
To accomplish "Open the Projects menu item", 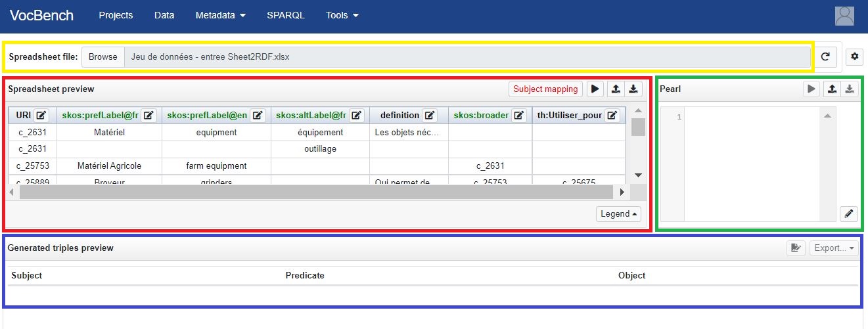I will click(x=116, y=15).
